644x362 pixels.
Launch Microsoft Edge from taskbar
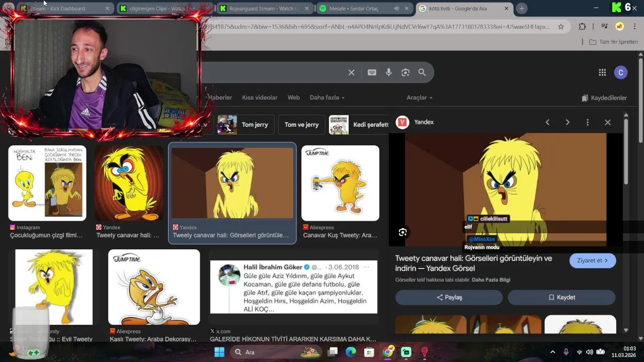point(351,352)
